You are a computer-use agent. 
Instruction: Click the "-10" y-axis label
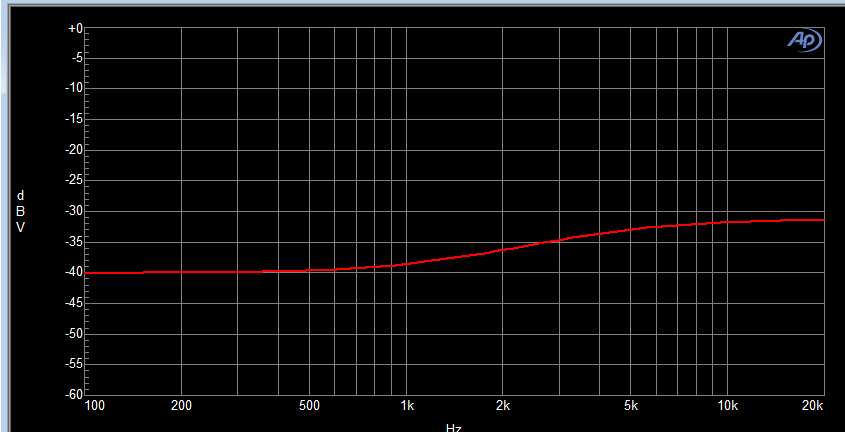coord(74,88)
